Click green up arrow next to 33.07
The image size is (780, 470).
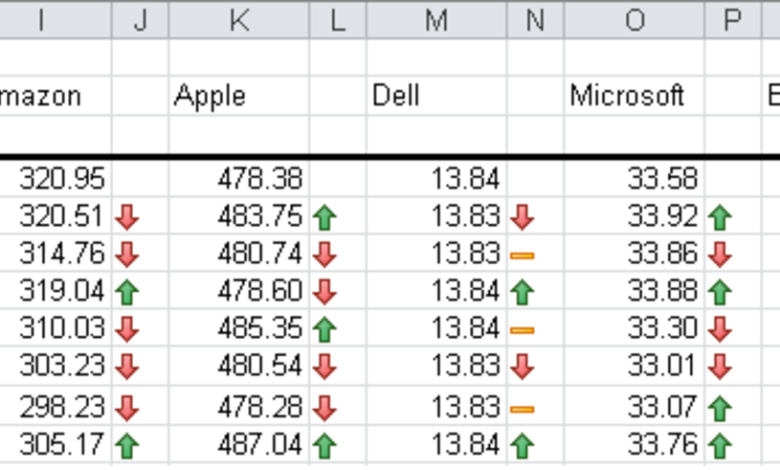(720, 408)
